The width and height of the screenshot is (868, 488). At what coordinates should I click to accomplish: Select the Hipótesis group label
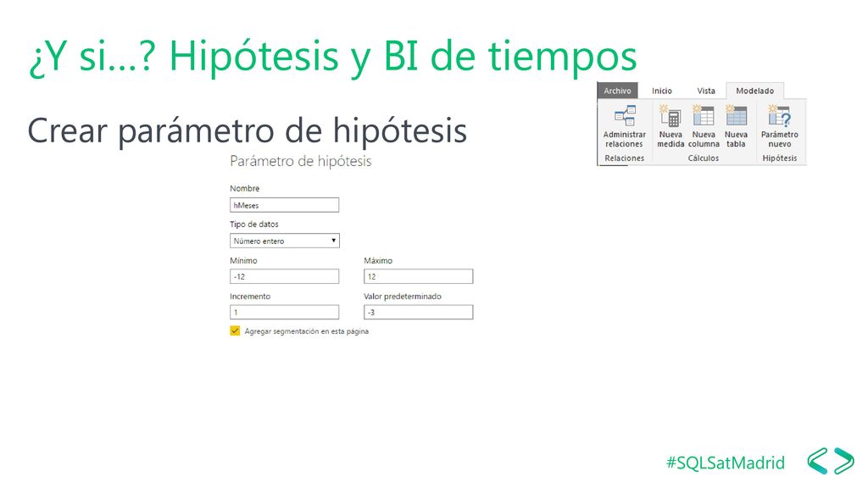pyautogui.click(x=780, y=158)
